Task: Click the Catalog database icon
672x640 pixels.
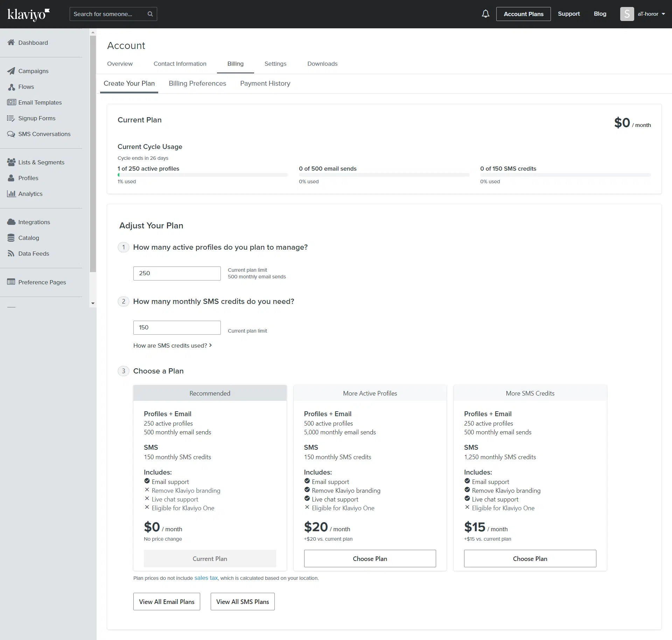Action: (x=11, y=237)
